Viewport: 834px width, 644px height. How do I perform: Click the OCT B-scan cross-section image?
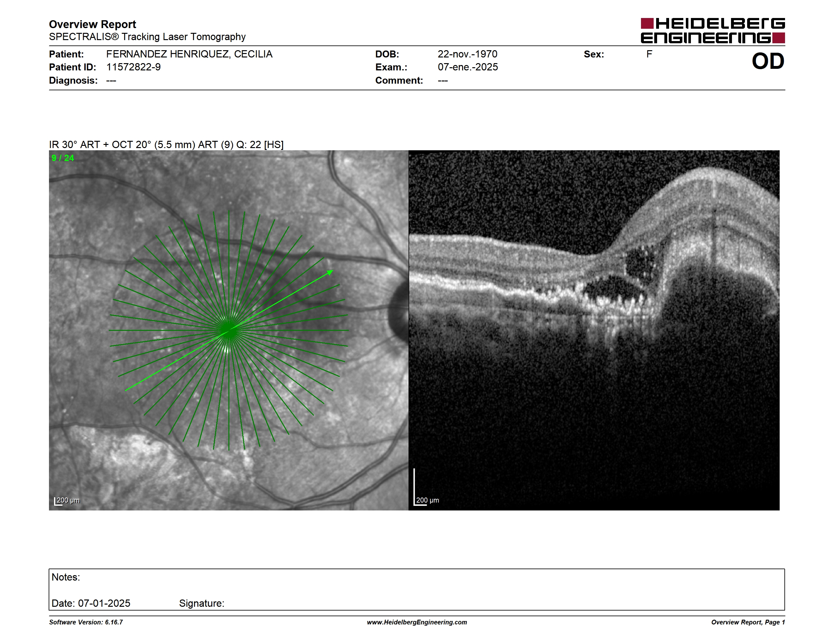(x=594, y=330)
